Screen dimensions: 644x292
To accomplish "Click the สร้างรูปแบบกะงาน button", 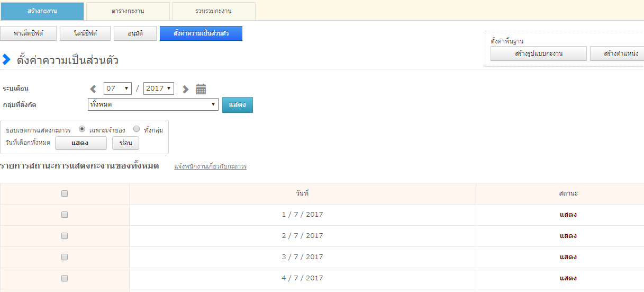I will (538, 54).
